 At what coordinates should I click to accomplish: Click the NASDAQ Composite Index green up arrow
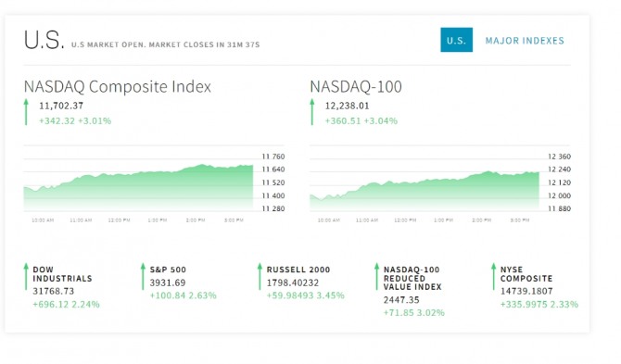[26, 112]
